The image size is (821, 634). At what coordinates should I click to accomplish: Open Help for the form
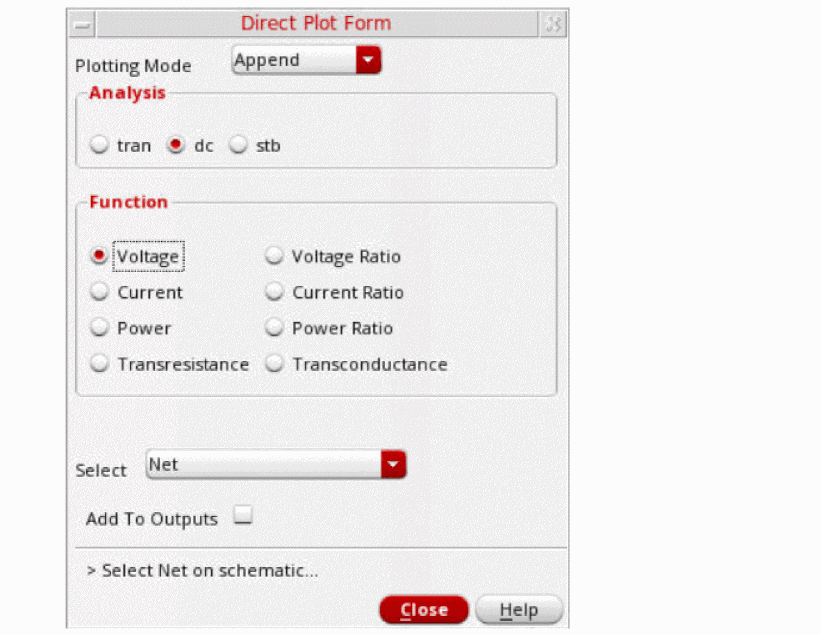click(519, 610)
